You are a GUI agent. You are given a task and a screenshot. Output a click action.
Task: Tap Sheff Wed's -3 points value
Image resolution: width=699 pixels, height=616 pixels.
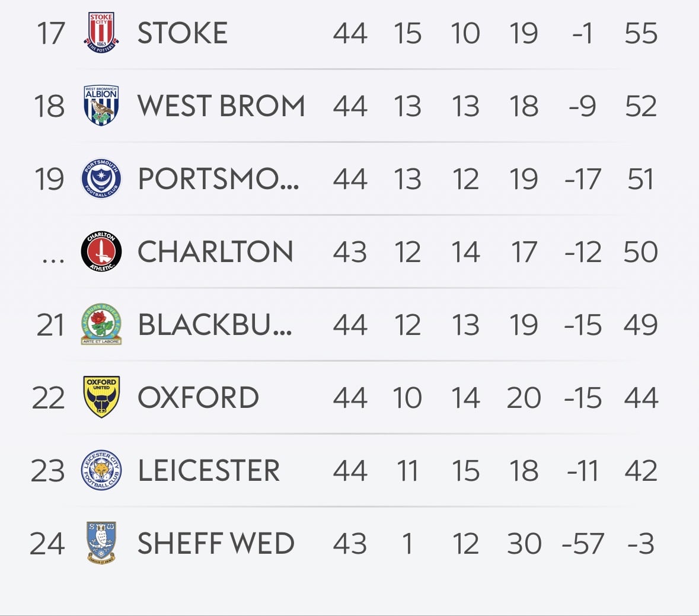click(640, 543)
